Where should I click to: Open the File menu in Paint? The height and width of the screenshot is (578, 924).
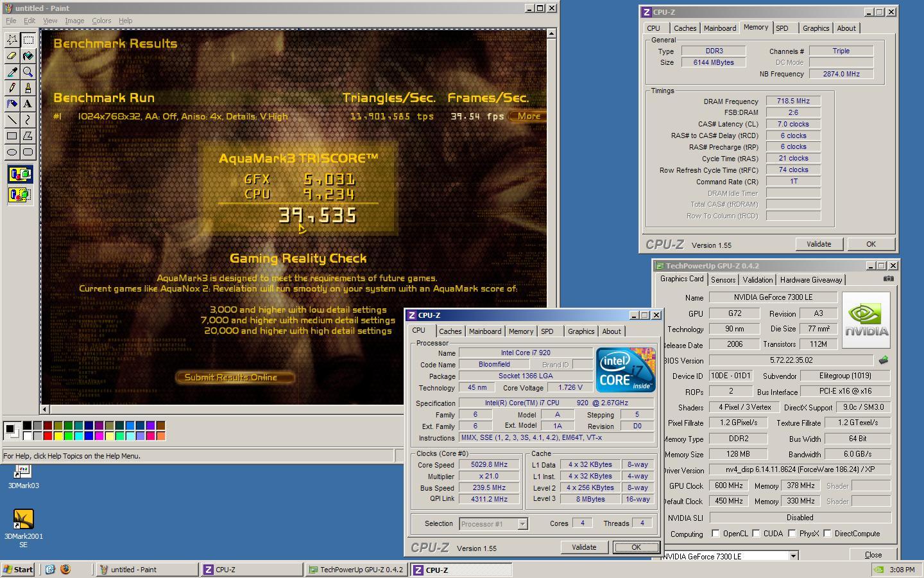click(x=11, y=21)
